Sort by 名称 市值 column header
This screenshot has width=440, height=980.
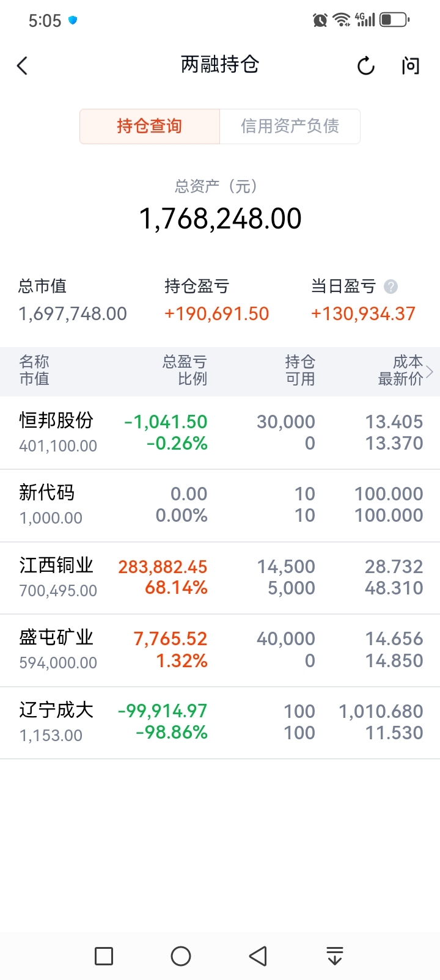point(34,371)
